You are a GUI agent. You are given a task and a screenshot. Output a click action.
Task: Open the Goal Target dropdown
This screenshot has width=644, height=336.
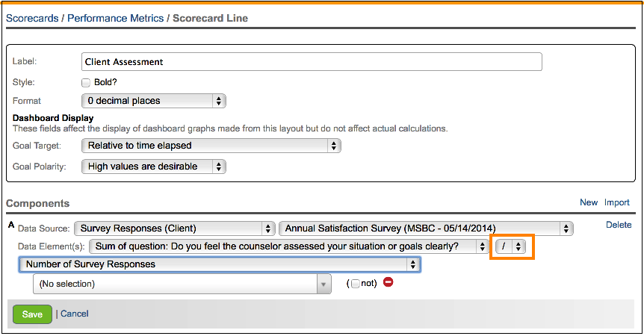[x=211, y=146]
